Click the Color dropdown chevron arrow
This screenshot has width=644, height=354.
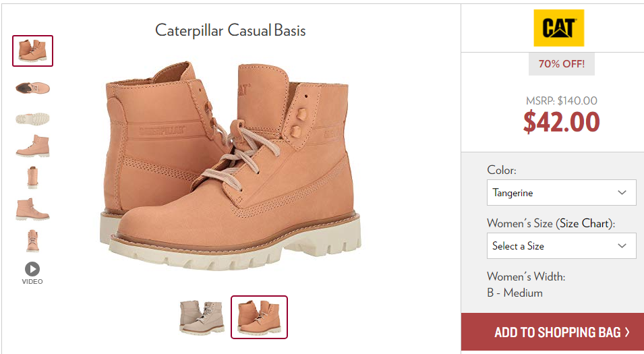[x=622, y=193]
